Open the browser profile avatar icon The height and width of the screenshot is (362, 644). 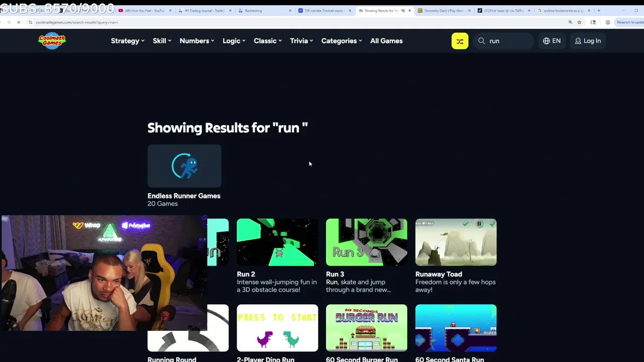pyautogui.click(x=608, y=22)
